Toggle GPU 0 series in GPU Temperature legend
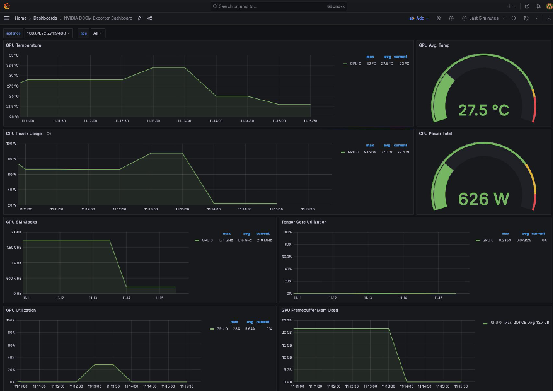Viewport: 554px width, 392px height. [355, 63]
